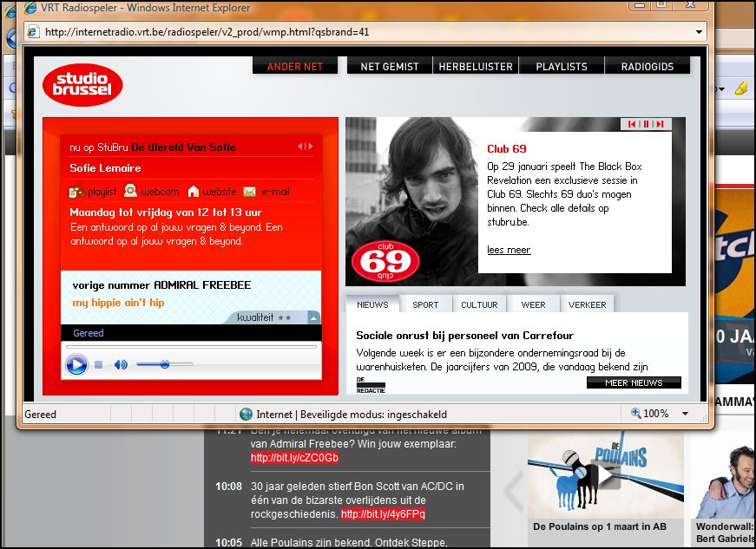Open the e-mail envelope icon link
The height and width of the screenshot is (549, 756).
click(250, 192)
